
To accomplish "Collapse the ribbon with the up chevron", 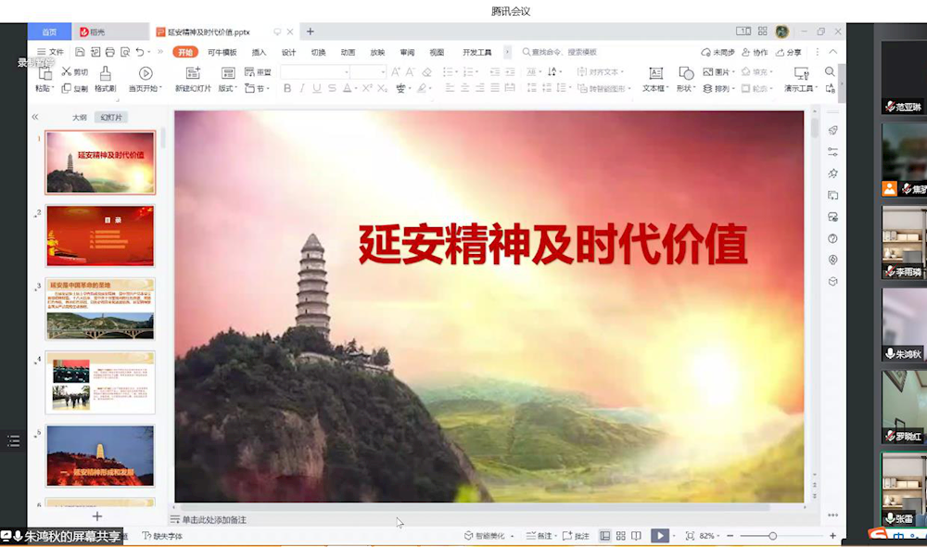I will pos(832,52).
